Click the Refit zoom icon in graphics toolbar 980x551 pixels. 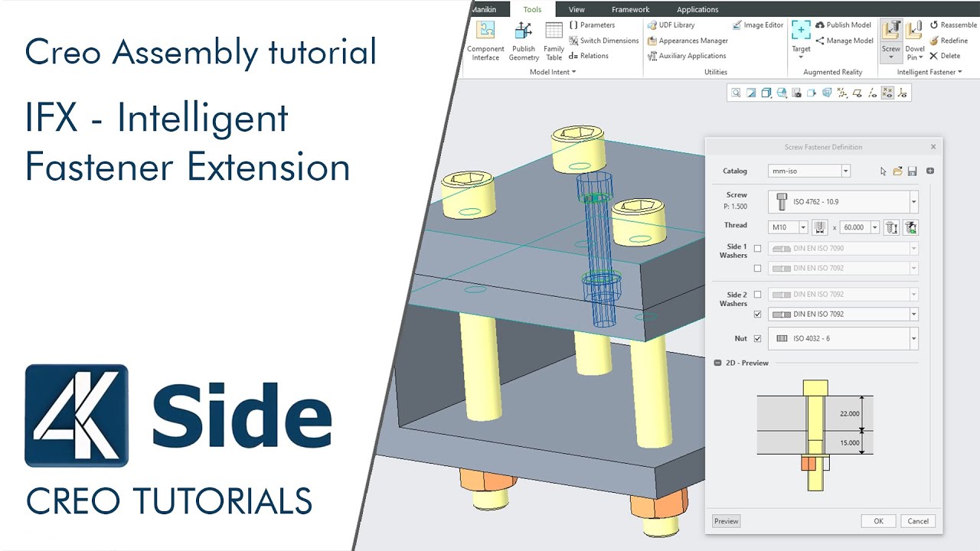pos(736,93)
